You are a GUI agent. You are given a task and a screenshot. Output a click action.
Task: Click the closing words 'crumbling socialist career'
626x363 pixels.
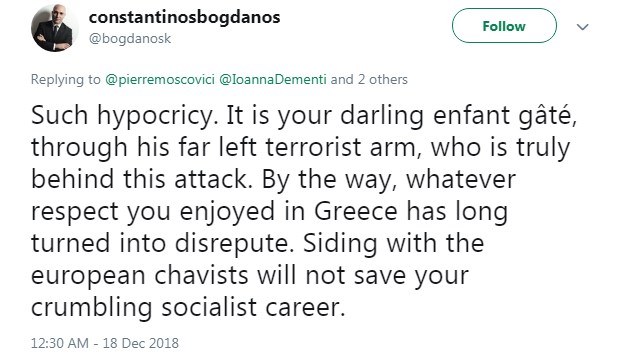pyautogui.click(x=187, y=307)
